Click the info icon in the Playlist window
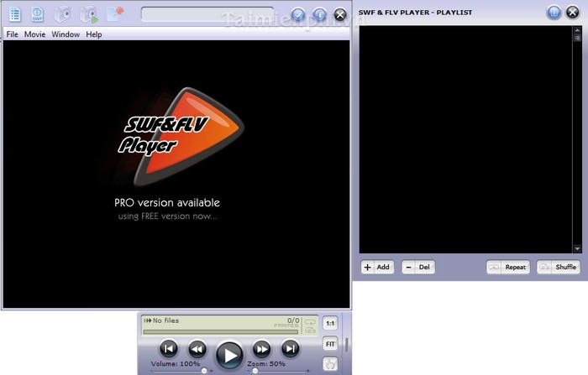The image size is (588, 375). coord(554,13)
